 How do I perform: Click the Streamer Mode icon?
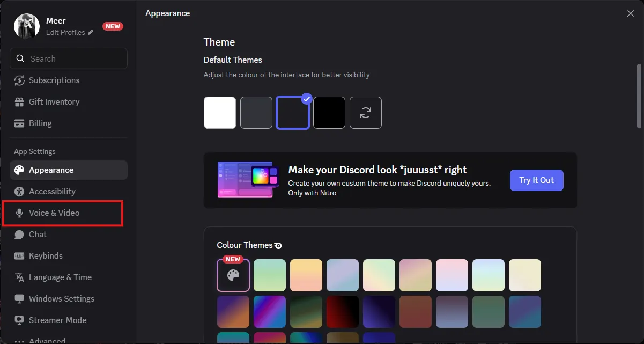click(20, 320)
